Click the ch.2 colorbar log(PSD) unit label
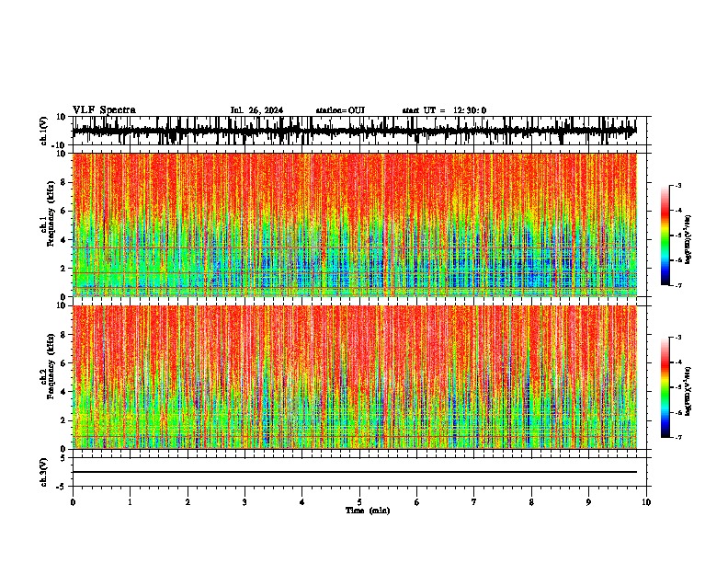 [x=688, y=391]
